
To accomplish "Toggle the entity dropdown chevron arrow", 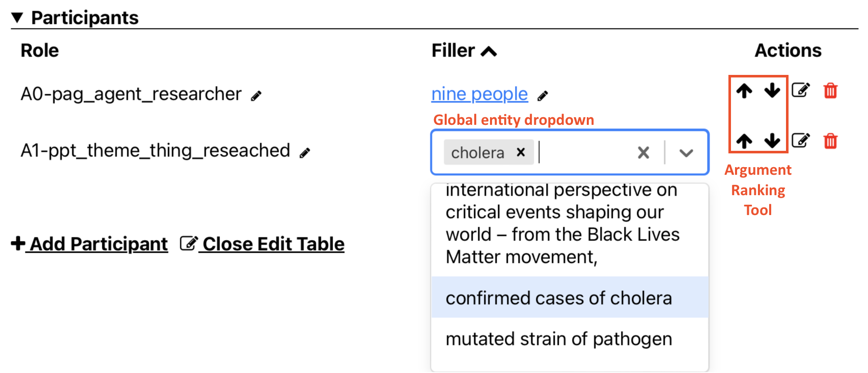I will coord(686,153).
